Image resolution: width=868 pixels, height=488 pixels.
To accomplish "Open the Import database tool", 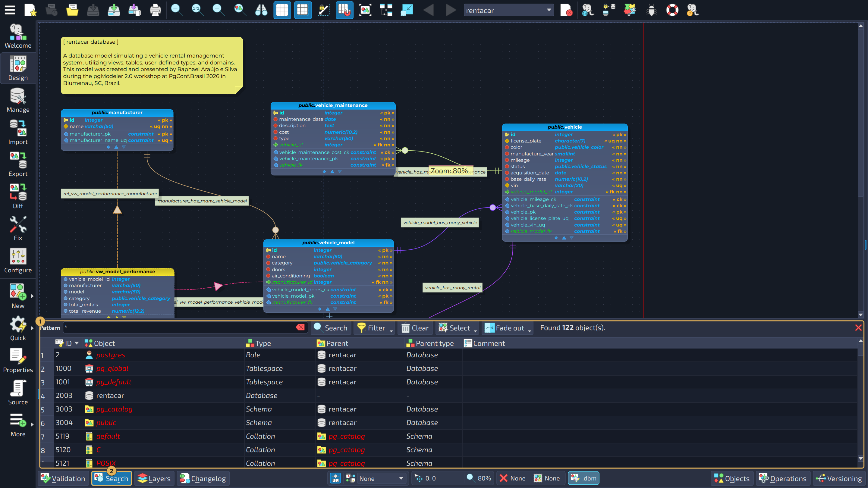I will tap(18, 132).
